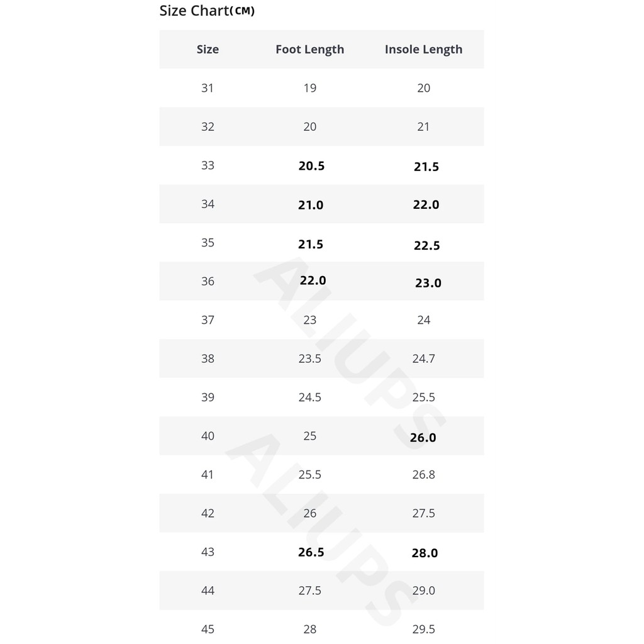This screenshot has height=644, width=644.
Task: Click size 31 in the Size column
Action: (x=208, y=88)
